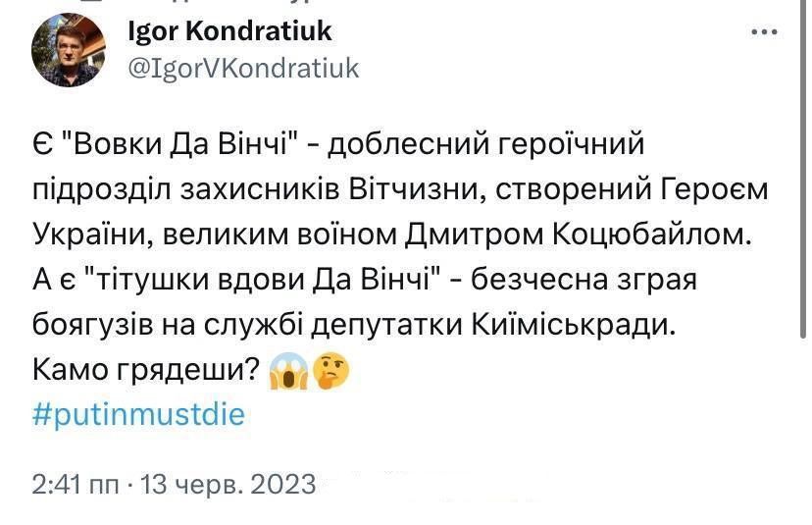Click the name Дмитром Коцюбайлом
This screenshot has height=525, width=812.
[576, 236]
